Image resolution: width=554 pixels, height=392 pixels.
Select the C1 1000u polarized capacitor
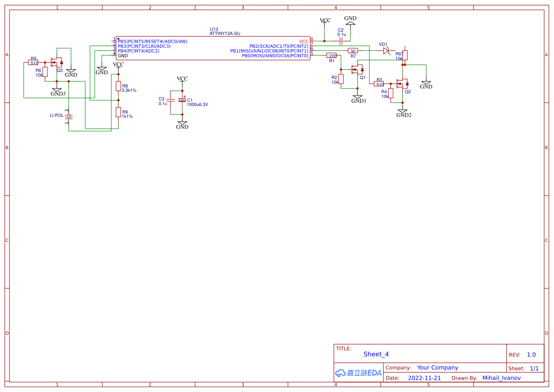coord(182,100)
